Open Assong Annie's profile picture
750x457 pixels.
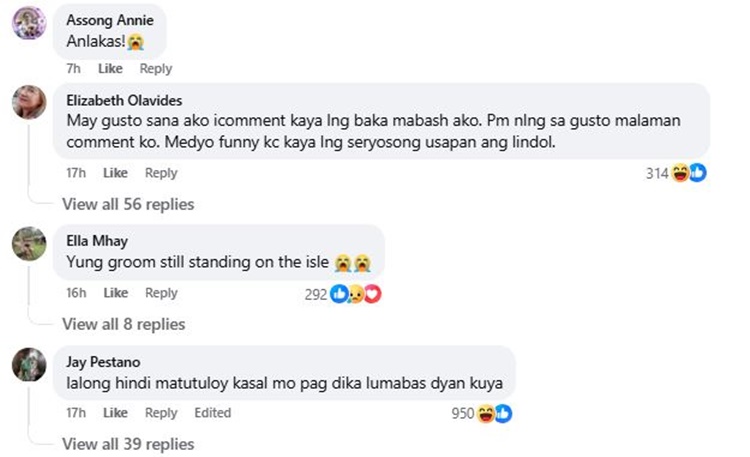[x=29, y=23]
